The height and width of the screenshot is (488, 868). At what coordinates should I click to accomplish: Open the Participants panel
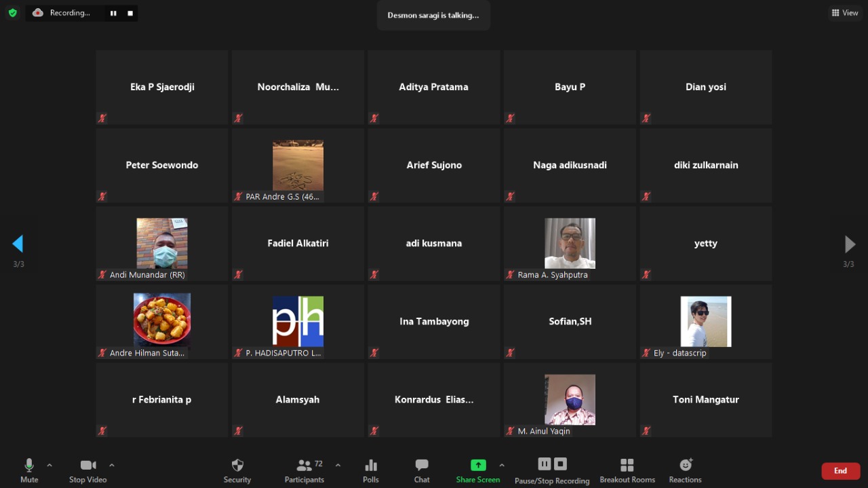(x=304, y=466)
